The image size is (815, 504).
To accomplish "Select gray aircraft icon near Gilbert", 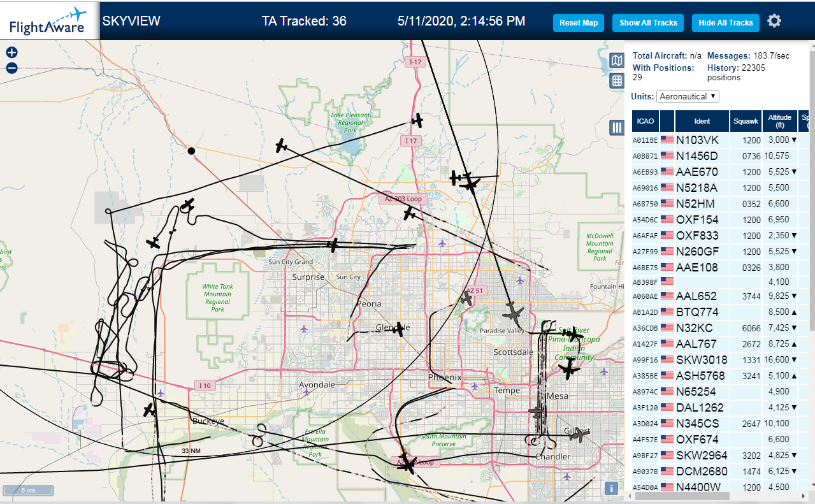I will click(578, 434).
